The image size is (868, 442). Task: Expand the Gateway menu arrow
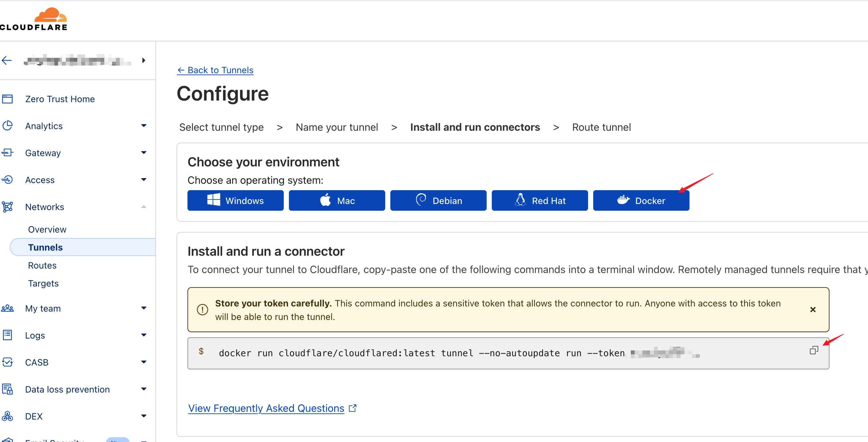click(x=144, y=153)
